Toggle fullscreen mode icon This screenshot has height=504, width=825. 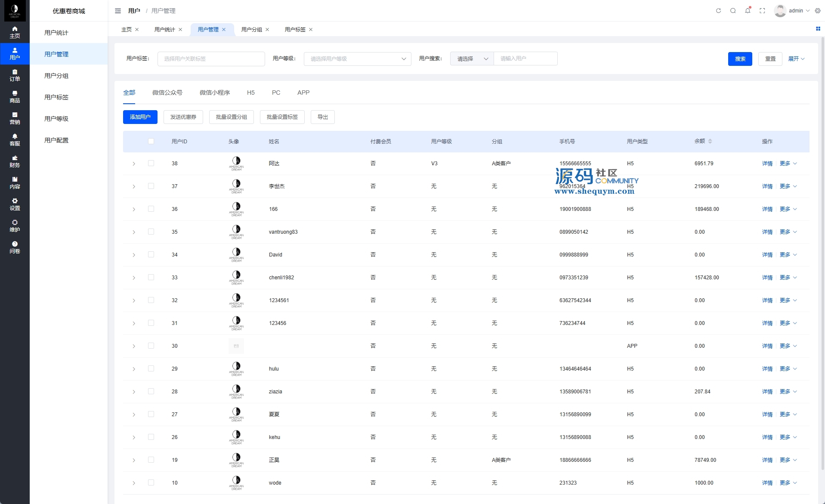pos(762,11)
